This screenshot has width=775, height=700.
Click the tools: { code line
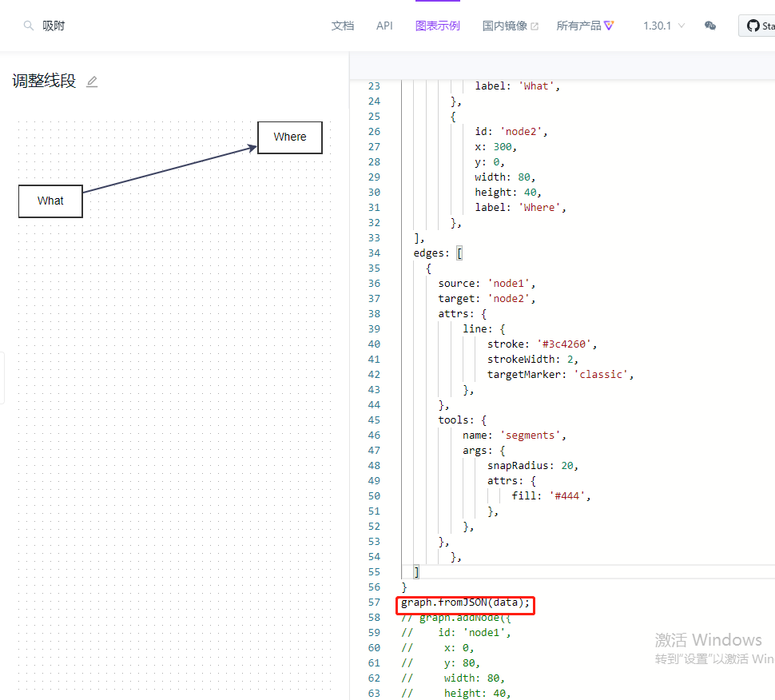pyautogui.click(x=462, y=420)
